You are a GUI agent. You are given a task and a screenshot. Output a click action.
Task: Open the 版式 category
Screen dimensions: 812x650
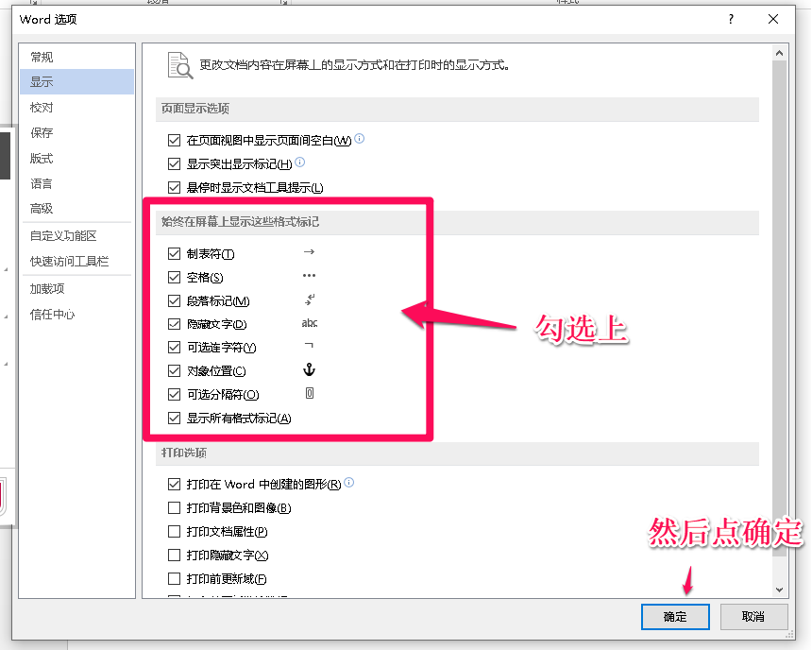[x=76, y=158]
